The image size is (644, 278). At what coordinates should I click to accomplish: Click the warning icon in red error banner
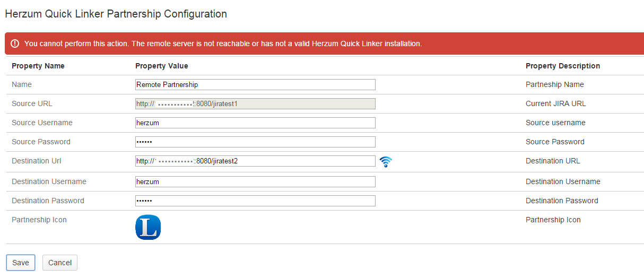click(15, 44)
